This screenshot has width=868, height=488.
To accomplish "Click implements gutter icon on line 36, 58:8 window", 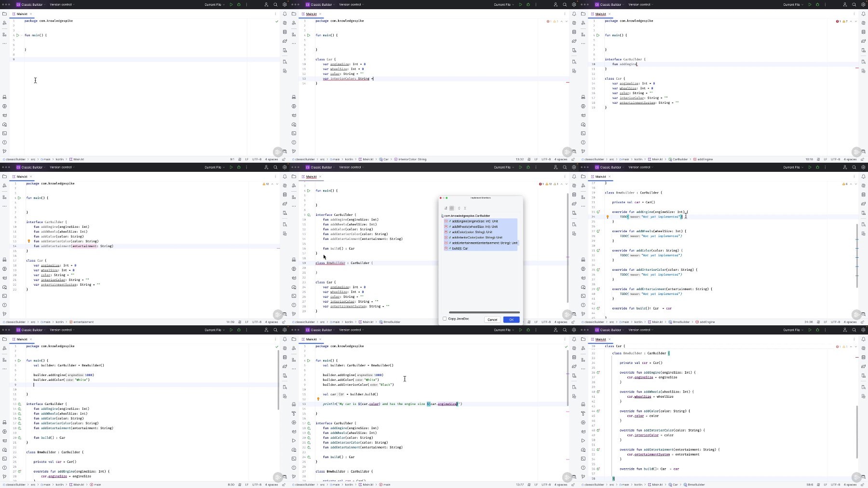I will pos(598,372).
